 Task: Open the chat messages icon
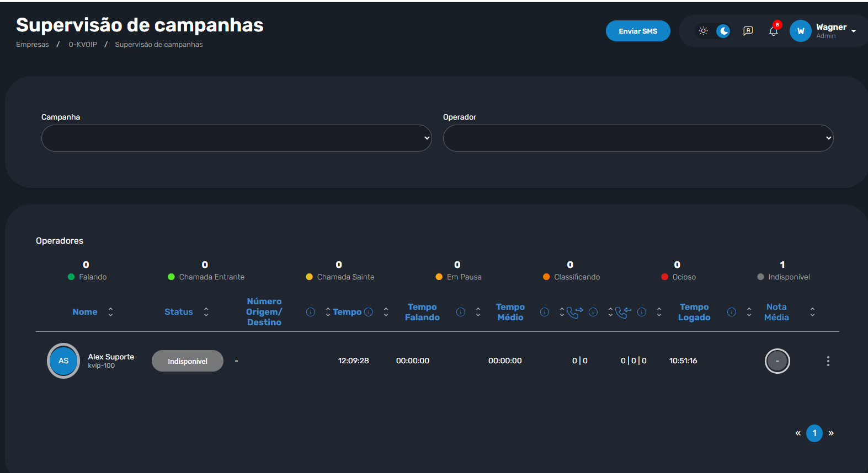point(748,31)
